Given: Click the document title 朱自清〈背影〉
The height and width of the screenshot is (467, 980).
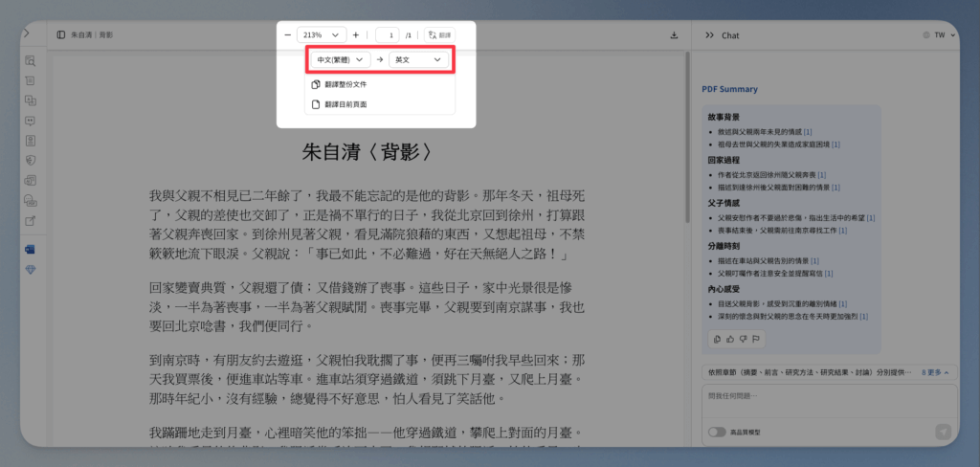Looking at the screenshot, I should pos(367,152).
